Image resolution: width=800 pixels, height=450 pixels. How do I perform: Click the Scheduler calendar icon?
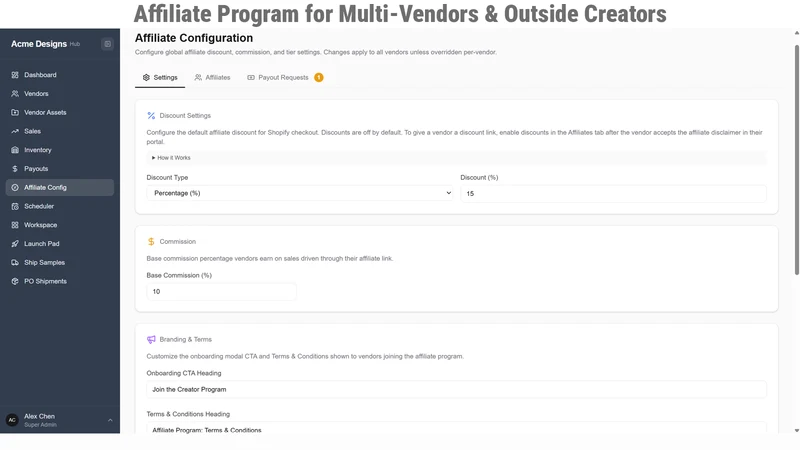coord(15,207)
